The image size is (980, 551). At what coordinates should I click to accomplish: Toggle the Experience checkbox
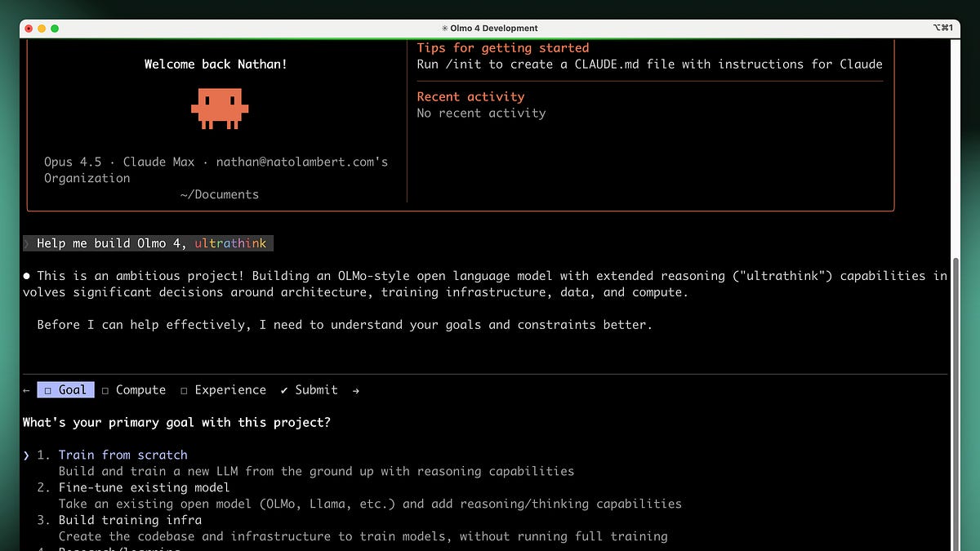184,390
